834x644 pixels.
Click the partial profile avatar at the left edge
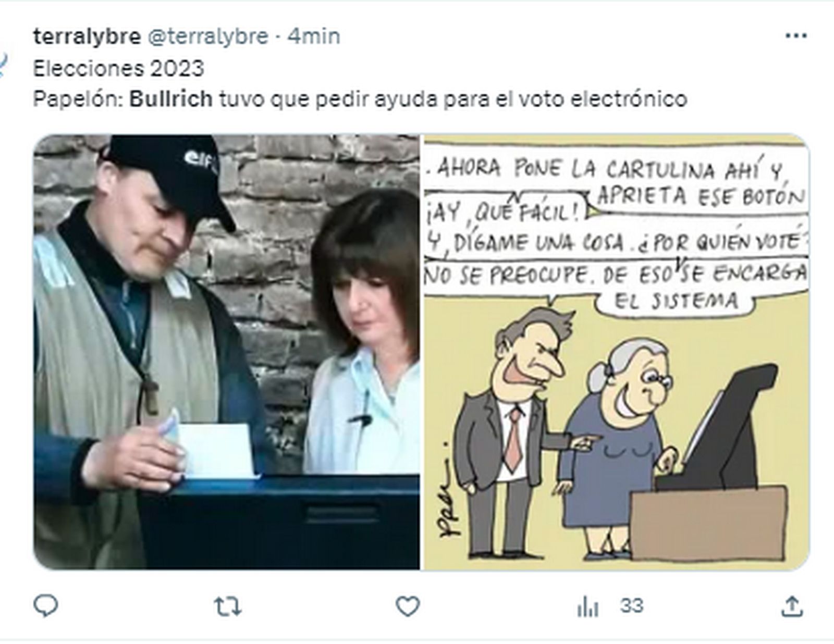(x=3, y=65)
